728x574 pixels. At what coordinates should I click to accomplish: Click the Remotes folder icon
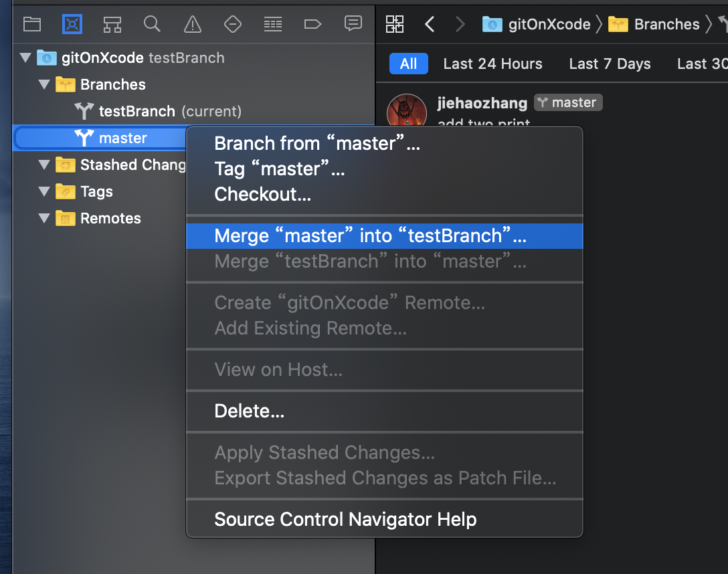click(x=66, y=218)
